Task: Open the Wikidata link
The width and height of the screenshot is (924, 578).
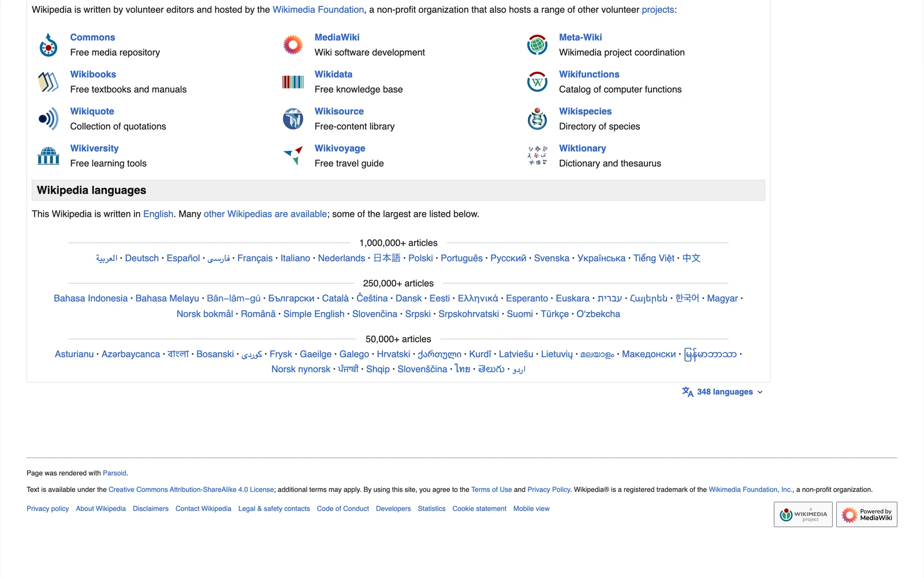Action: [x=333, y=74]
